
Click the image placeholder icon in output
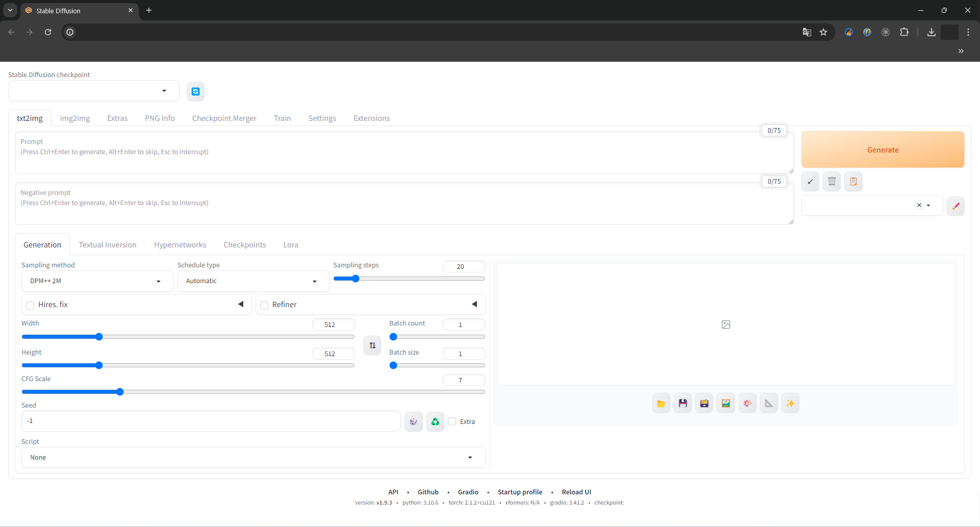coord(726,324)
